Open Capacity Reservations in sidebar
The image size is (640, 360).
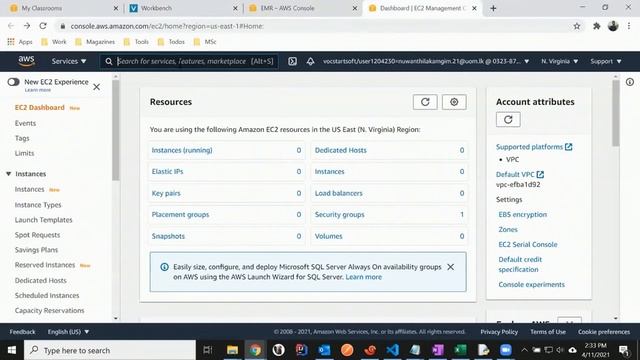click(49, 310)
